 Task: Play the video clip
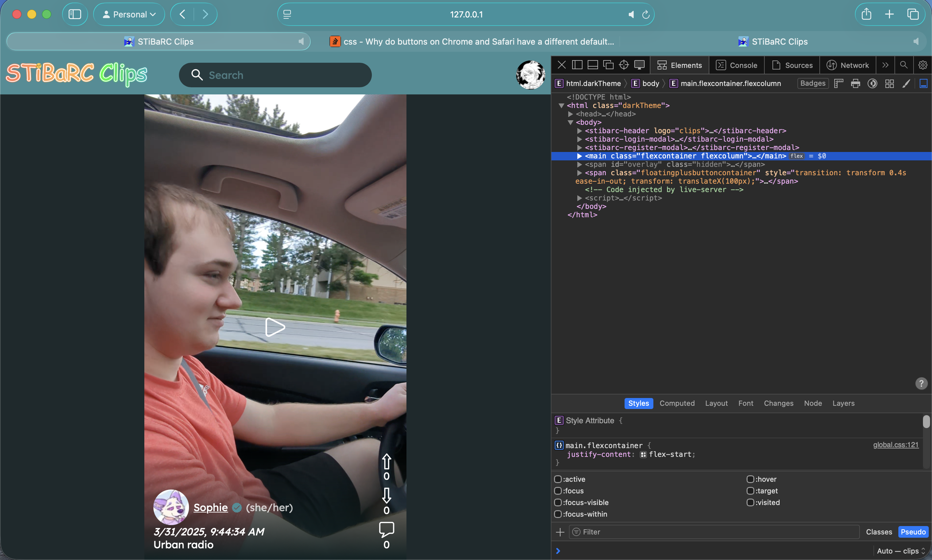coord(275,327)
